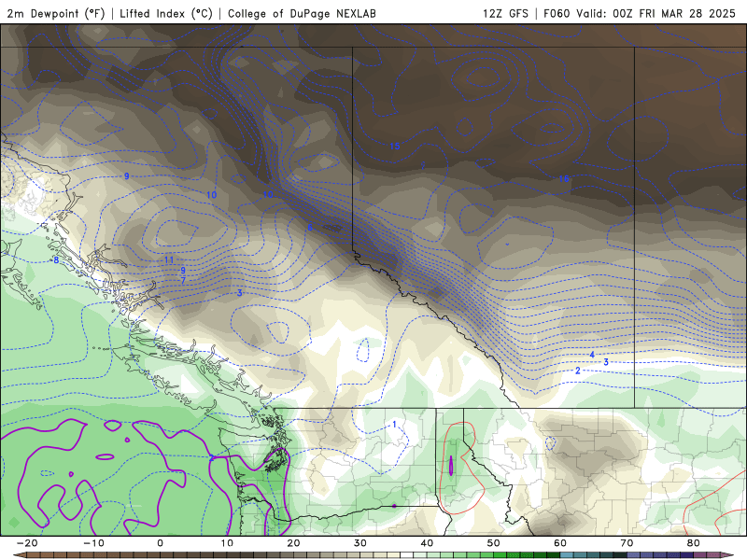Click the "60" colorbar scale label
Screen dimensions: 747x560
pyautogui.click(x=560, y=543)
